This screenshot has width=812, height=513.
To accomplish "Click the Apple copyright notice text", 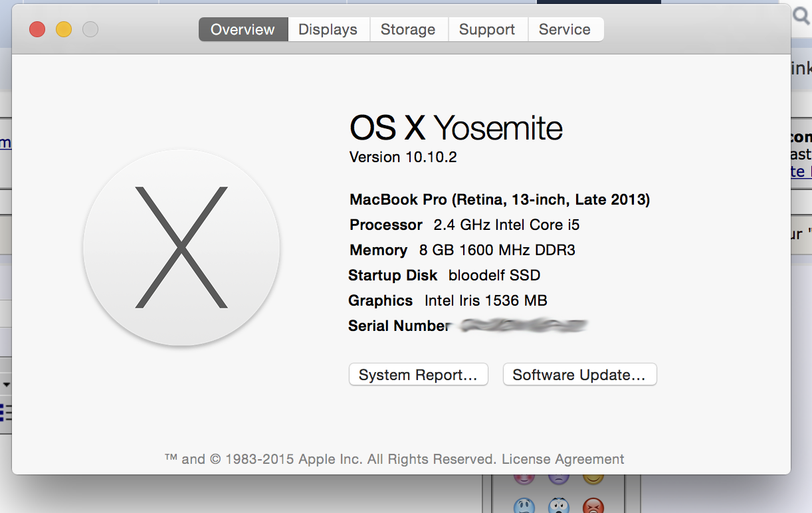I will pyautogui.click(x=331, y=459).
